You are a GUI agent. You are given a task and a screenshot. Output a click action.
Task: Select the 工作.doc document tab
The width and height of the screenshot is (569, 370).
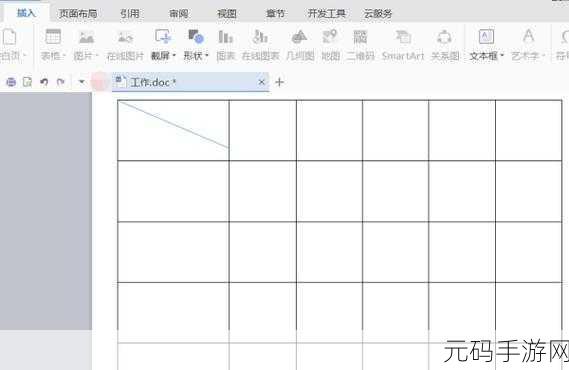(191, 82)
